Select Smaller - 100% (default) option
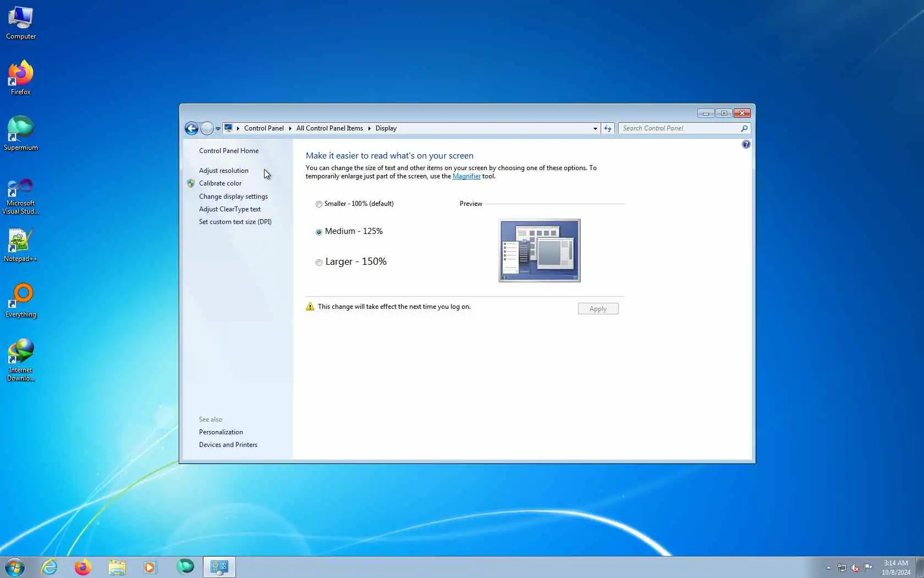The image size is (924, 578). (355, 204)
